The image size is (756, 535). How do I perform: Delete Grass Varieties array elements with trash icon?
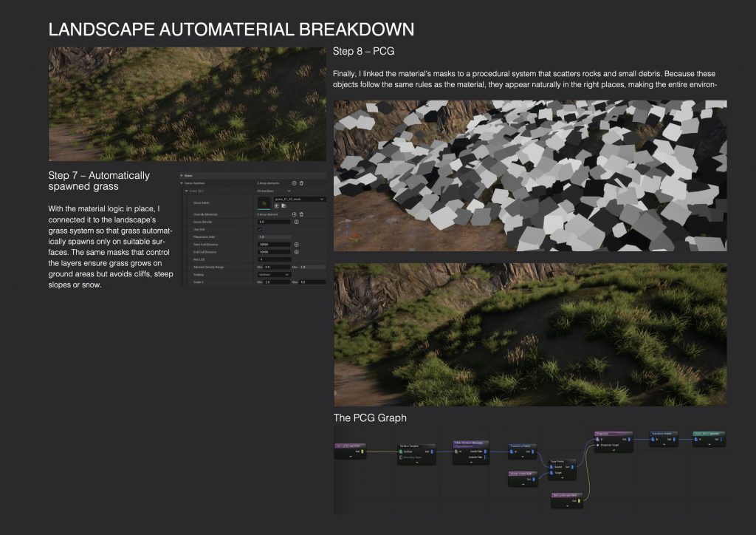(301, 183)
